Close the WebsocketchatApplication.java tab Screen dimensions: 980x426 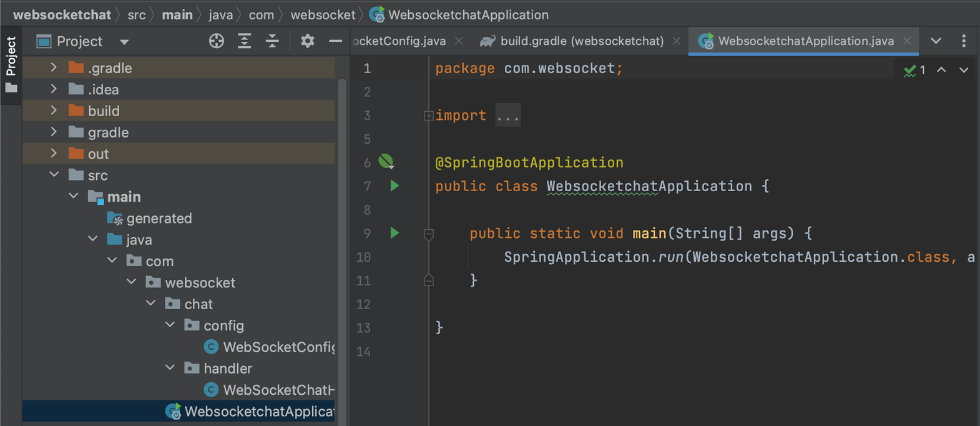(x=907, y=41)
